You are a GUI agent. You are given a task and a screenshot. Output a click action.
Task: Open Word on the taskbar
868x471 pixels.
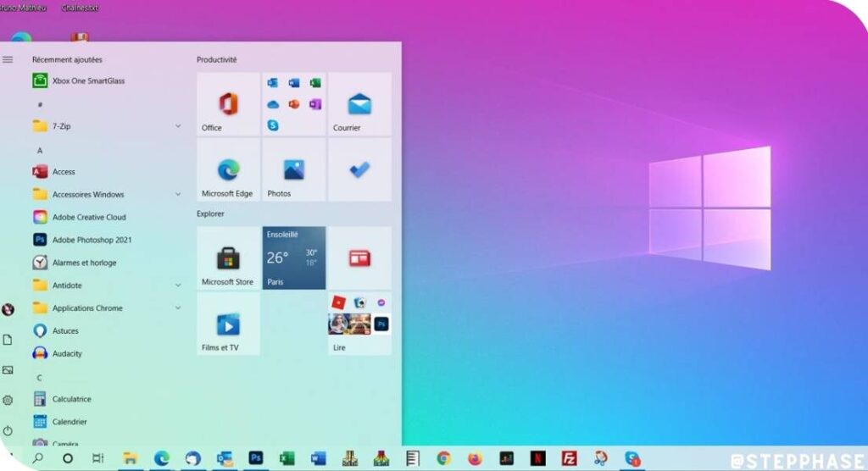point(319,458)
